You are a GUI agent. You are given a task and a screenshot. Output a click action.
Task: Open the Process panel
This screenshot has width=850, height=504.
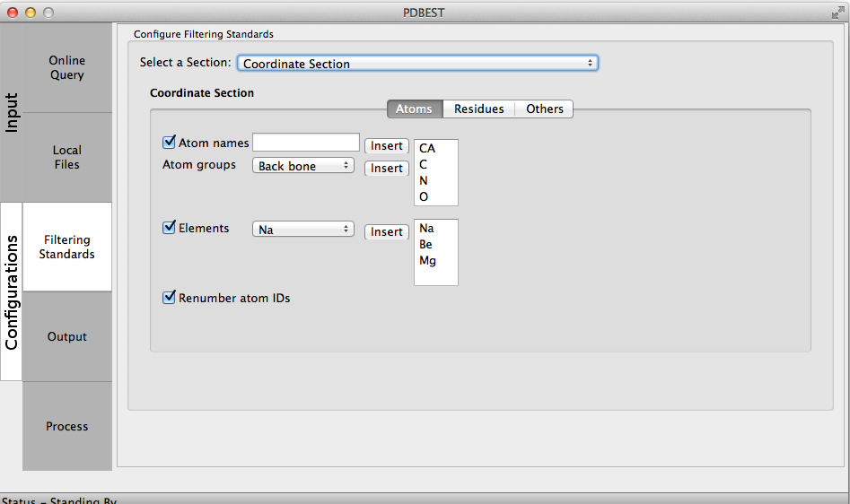[67, 426]
